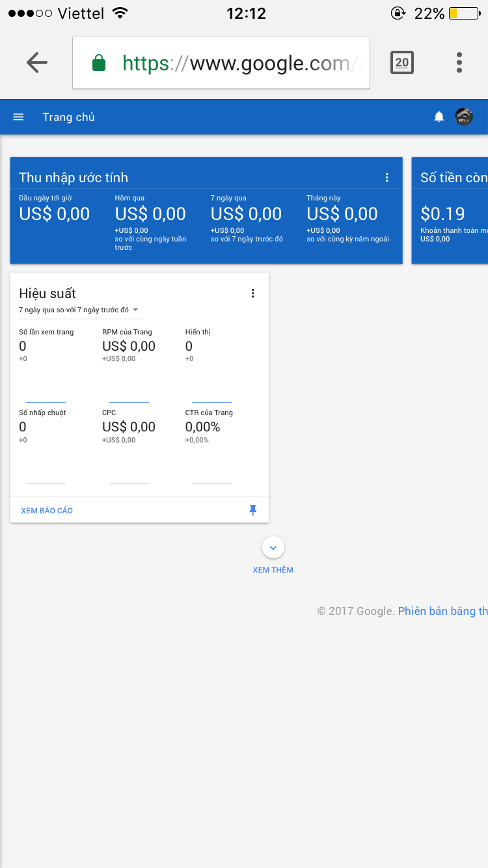Expand the 7 ngày qua date range dropdown
Viewport: 488px width, 868px height.
[x=79, y=310]
